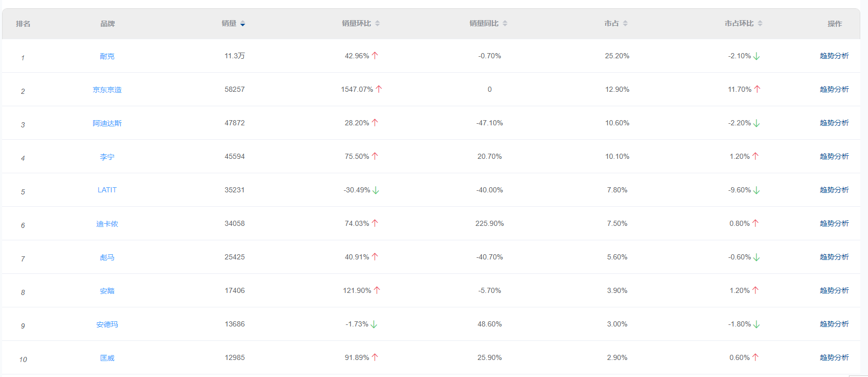Click the 市占环比 sort icon
Screen dimensions: 868x377
760,24
